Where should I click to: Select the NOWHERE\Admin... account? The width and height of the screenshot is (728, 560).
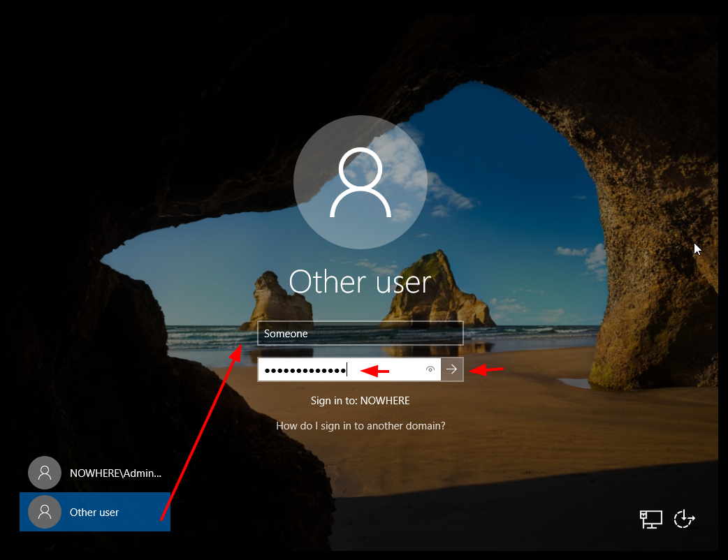pyautogui.click(x=95, y=473)
